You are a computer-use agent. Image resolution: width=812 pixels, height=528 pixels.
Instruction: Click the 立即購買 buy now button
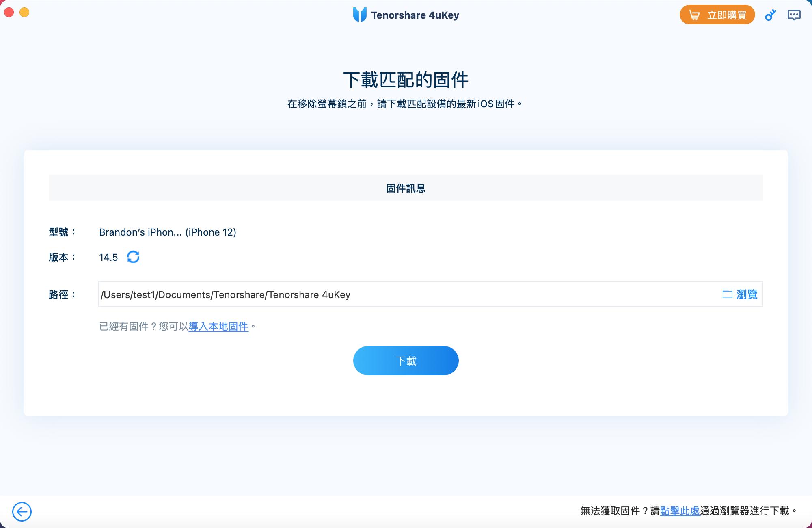click(x=717, y=15)
